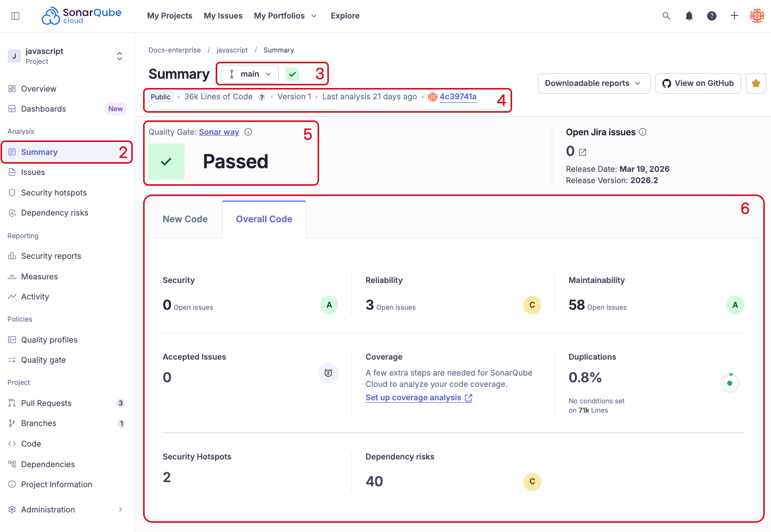Click the Lines of Code help icon

coord(261,97)
